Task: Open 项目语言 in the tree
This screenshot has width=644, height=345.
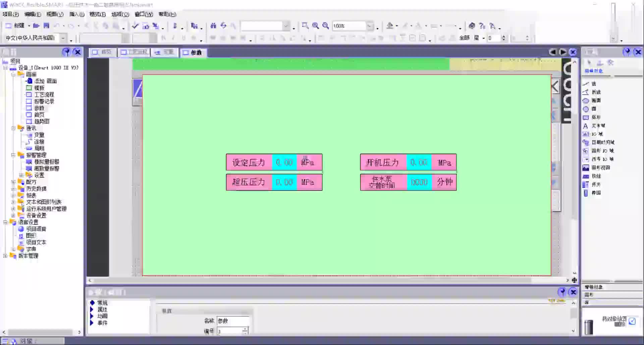Action: [x=32, y=229]
